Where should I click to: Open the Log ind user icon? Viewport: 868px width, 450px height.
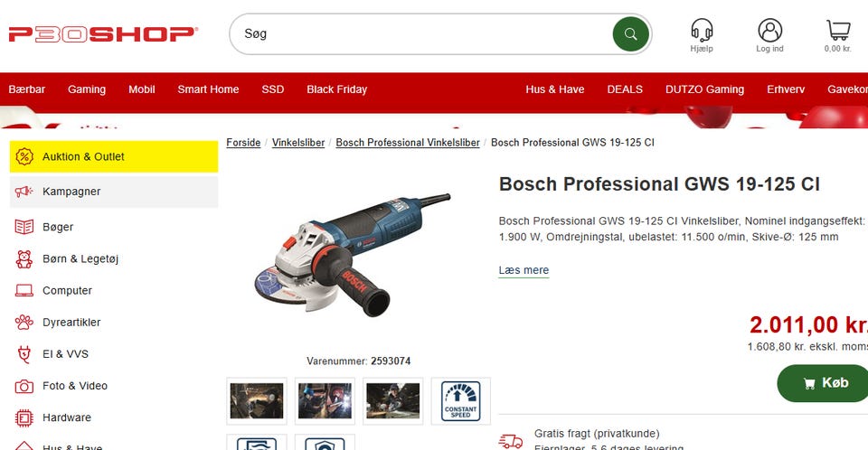pyautogui.click(x=770, y=30)
